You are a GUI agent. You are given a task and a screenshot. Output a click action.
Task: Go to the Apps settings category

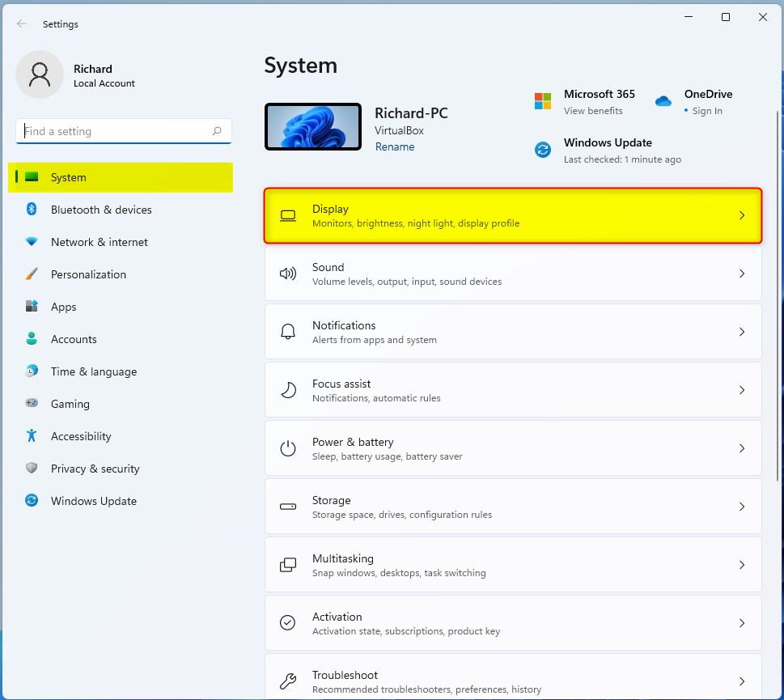pos(63,307)
